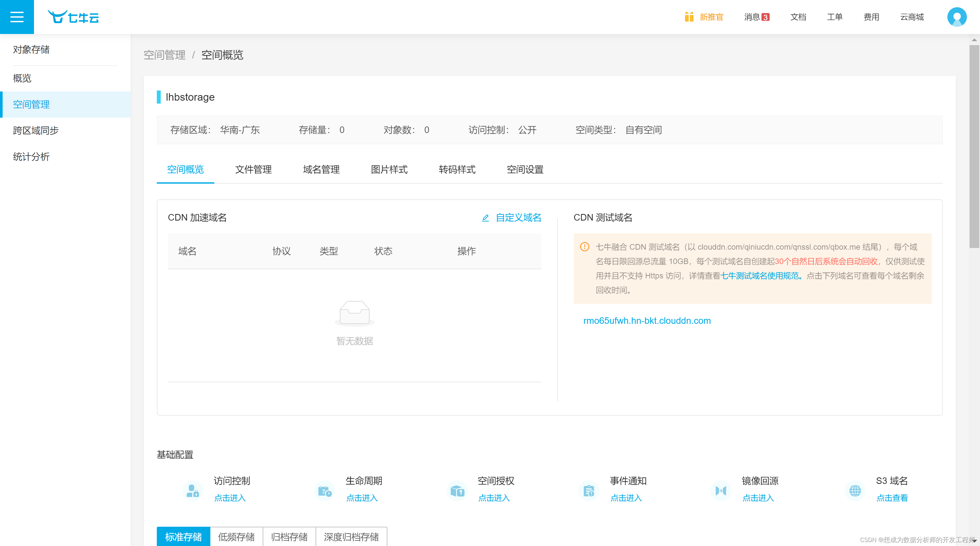The height and width of the screenshot is (546, 980).
Task: Select the 低频存储 storage tab
Action: 236,537
